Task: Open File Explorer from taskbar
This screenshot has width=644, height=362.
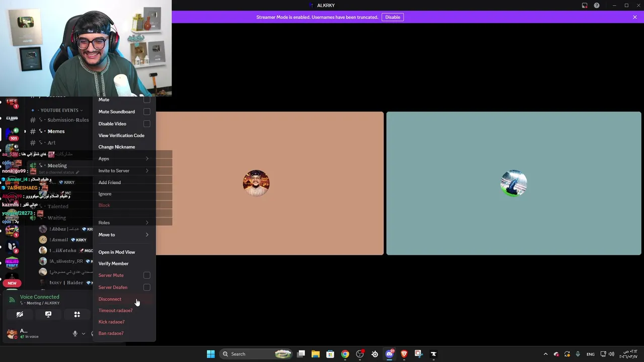Action: point(315,354)
